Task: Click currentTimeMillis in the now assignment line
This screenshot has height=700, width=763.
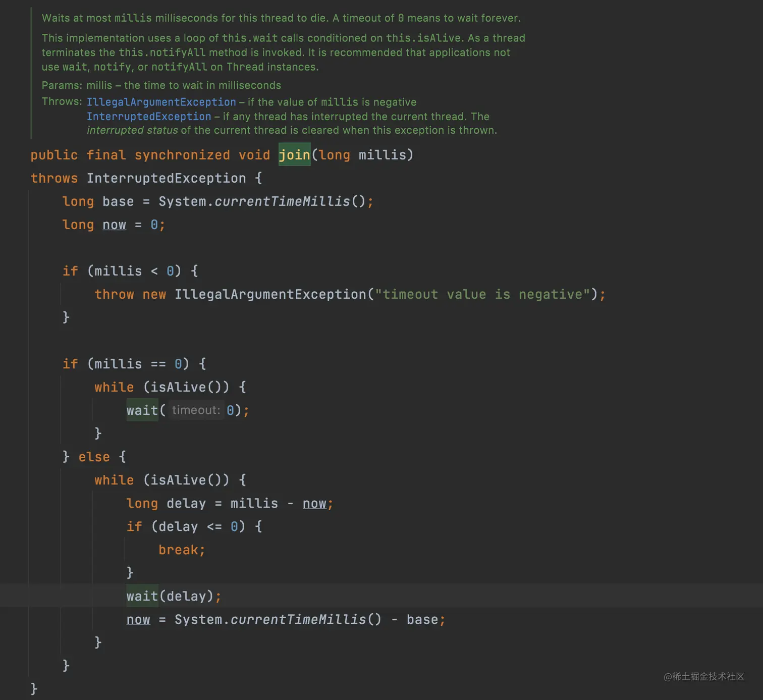Action: 298,619
